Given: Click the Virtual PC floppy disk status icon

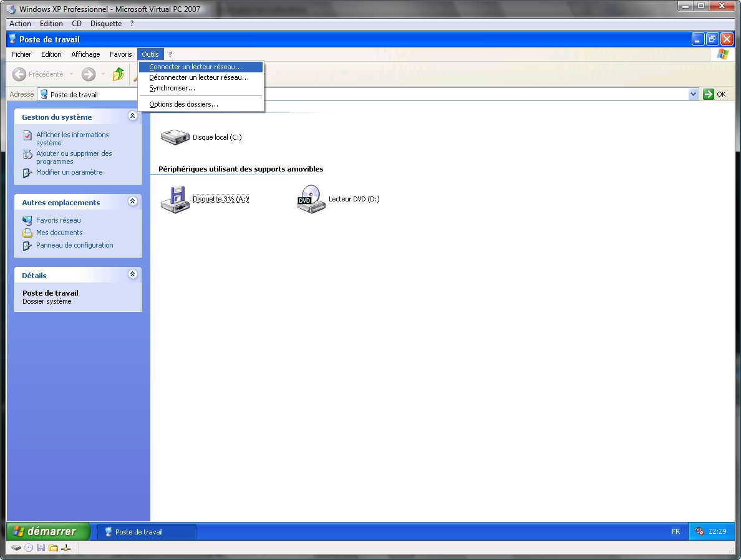Looking at the screenshot, I should click(41, 548).
